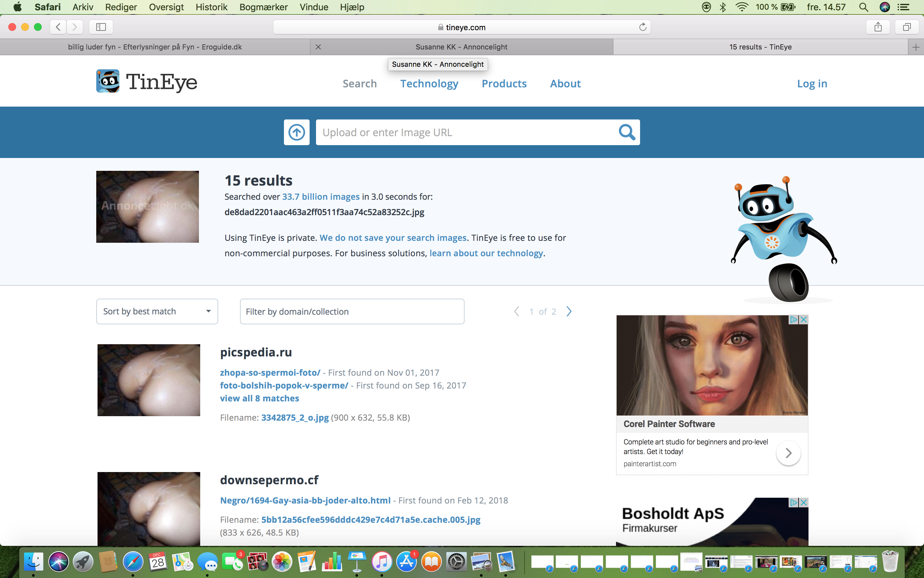The image size is (924, 578).
Task: Open the Arkiv menu
Action: pyautogui.click(x=83, y=7)
